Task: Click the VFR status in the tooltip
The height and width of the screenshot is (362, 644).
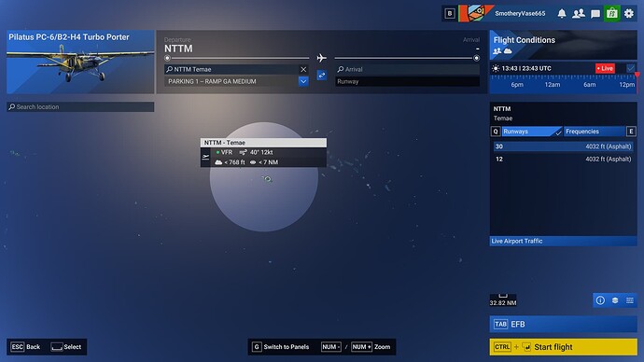Action: coord(224,152)
